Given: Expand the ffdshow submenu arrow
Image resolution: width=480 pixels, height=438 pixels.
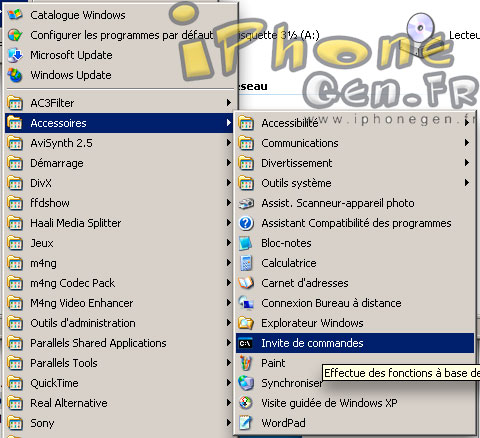Looking at the screenshot, I should click(228, 203).
